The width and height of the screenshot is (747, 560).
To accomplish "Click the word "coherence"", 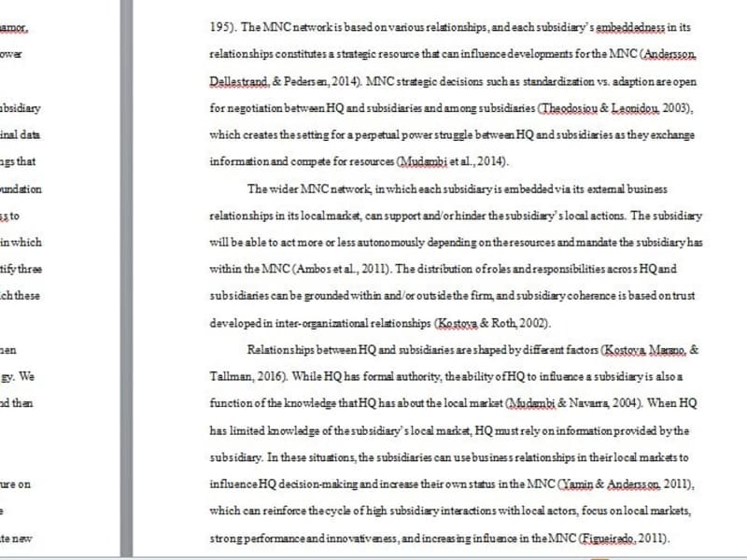I will pyautogui.click(x=592, y=296).
